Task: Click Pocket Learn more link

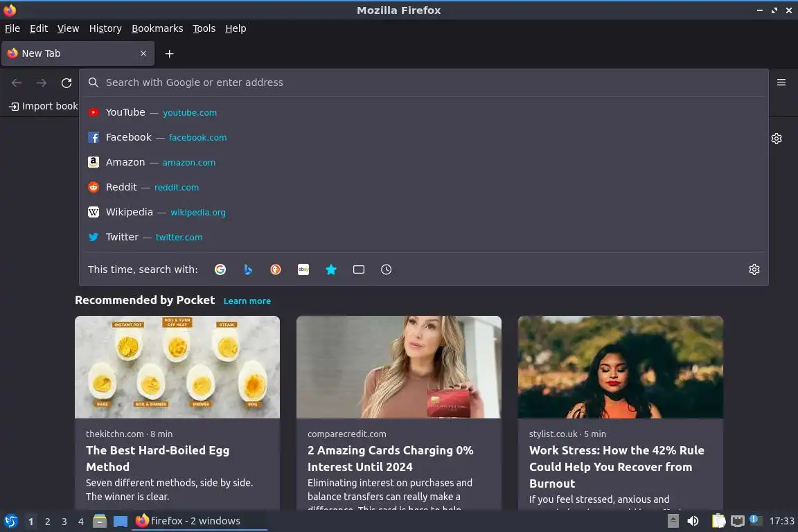Action: tap(247, 301)
